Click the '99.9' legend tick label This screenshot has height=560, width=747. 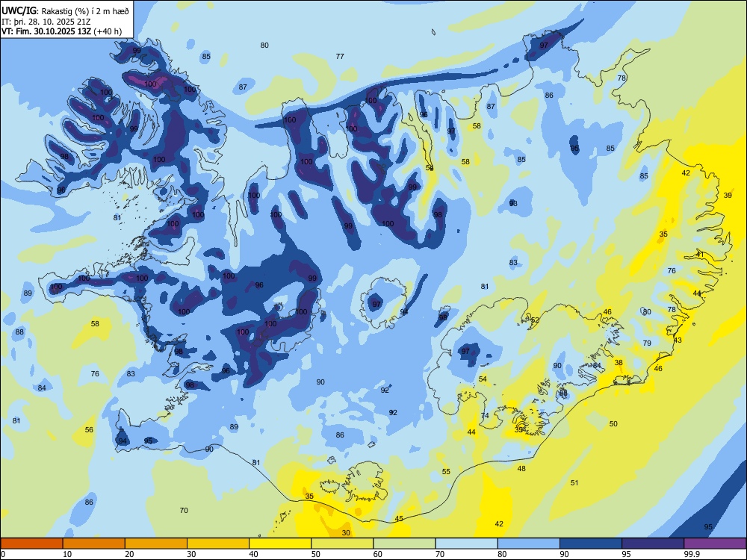(x=691, y=554)
